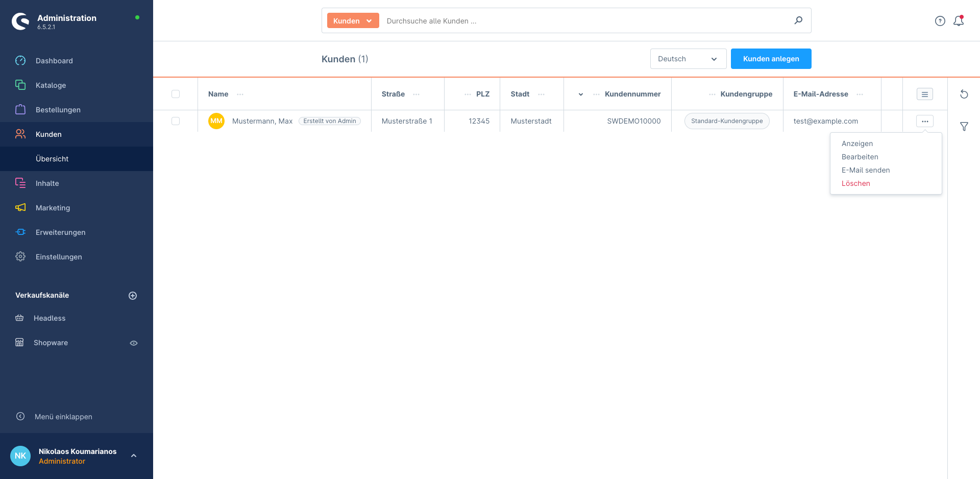Image resolution: width=980 pixels, height=479 pixels.
Task: Click the Standard-Kundengruppe tag
Action: click(727, 121)
